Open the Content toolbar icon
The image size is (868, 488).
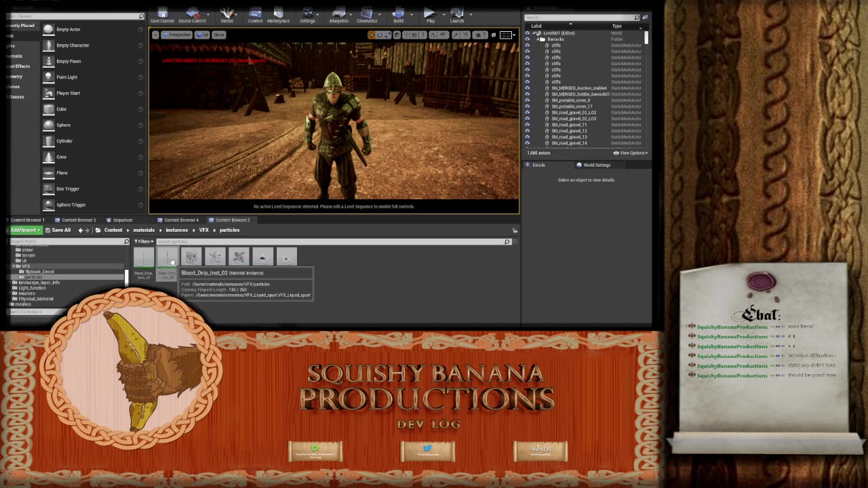coord(255,16)
